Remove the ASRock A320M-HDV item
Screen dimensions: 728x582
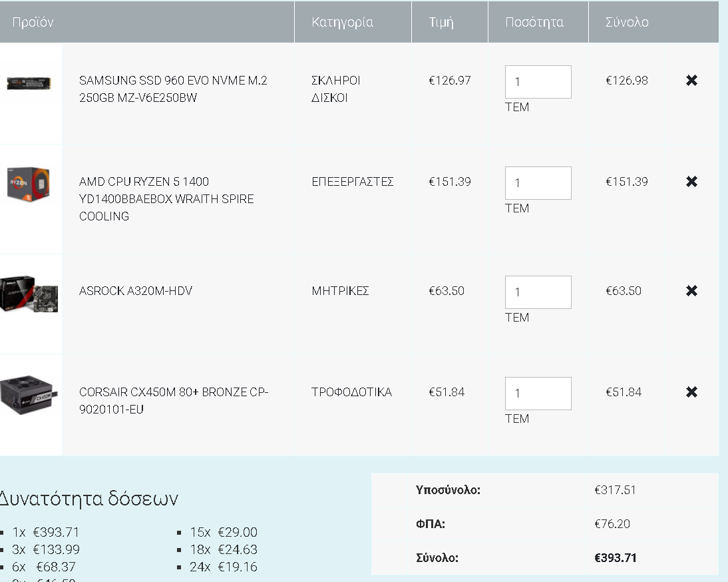click(691, 291)
